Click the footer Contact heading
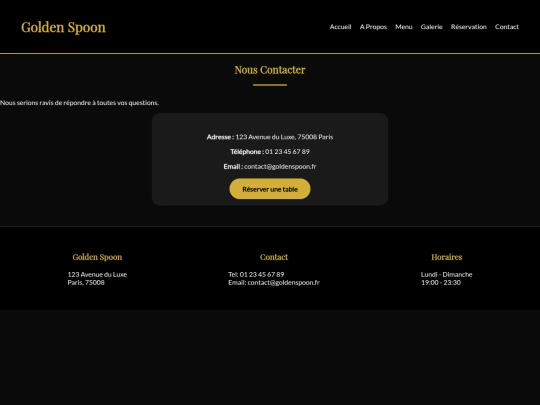 [x=274, y=257]
